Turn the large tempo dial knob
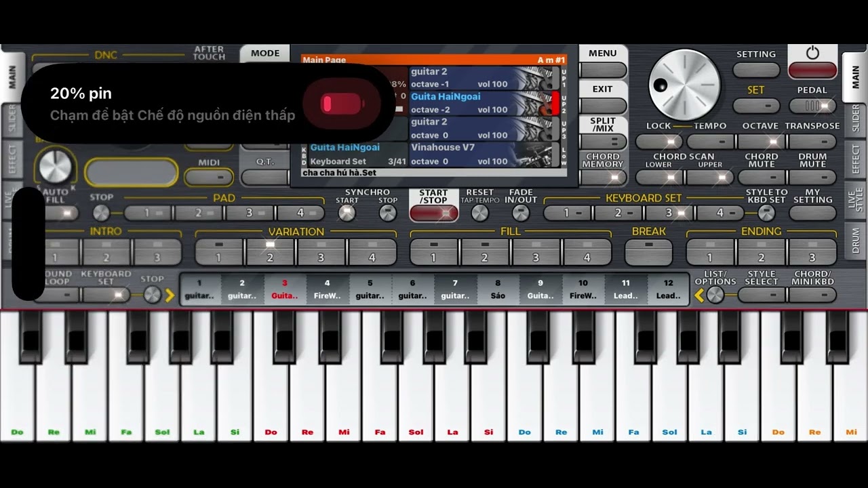Screen dimensions: 868x488 [x=684, y=84]
